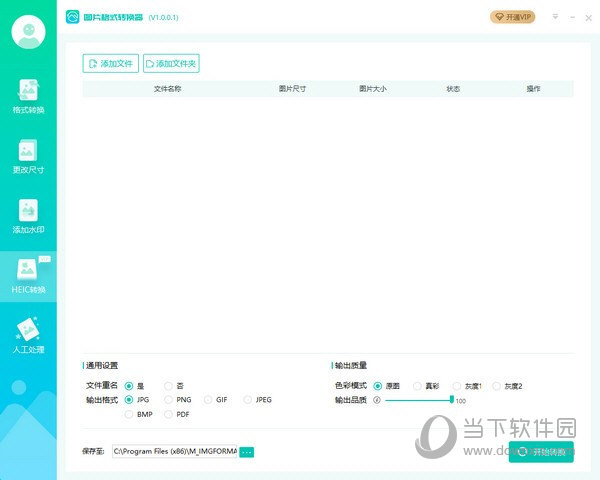Click the quality value 100
The width and height of the screenshot is (600, 480).
[461, 401]
